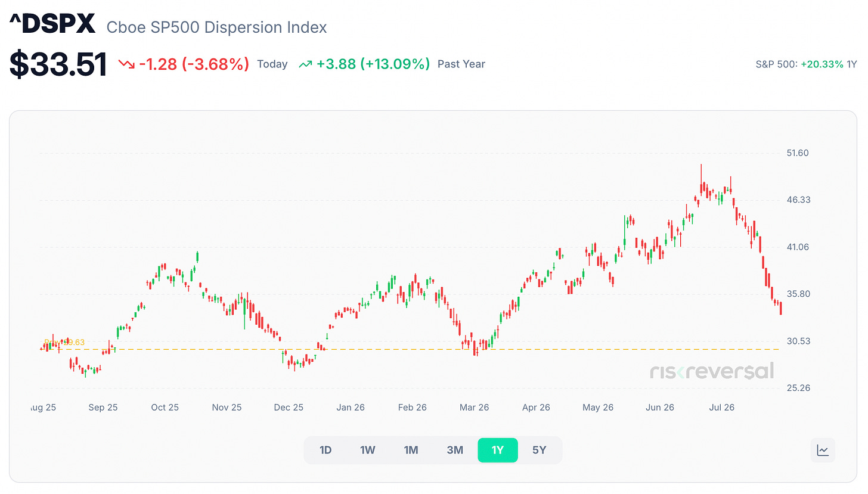This screenshot has width=868, height=494.
Task: Click the Jan 26 x-axis label
Action: coord(351,408)
